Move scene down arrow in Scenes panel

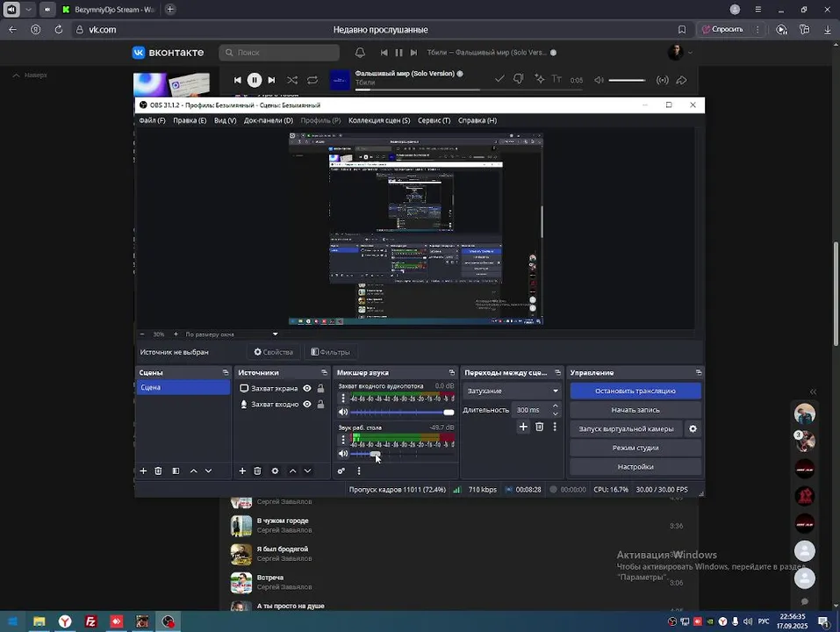(208, 470)
